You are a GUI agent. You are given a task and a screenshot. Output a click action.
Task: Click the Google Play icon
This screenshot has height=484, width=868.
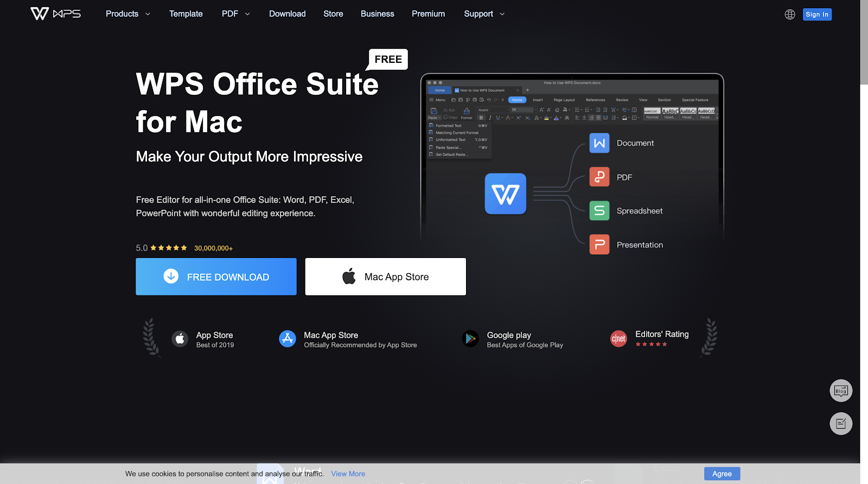click(470, 339)
